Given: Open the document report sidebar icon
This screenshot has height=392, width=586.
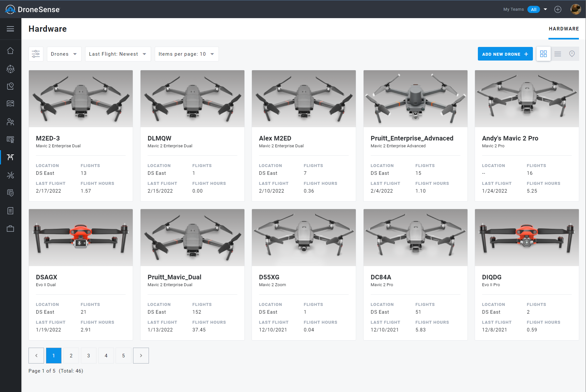Looking at the screenshot, I should [x=10, y=211].
